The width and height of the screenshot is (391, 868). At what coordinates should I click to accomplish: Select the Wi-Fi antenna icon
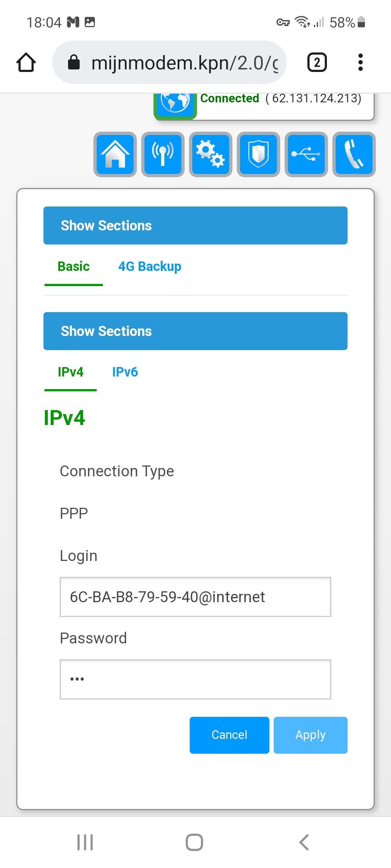[162, 154]
